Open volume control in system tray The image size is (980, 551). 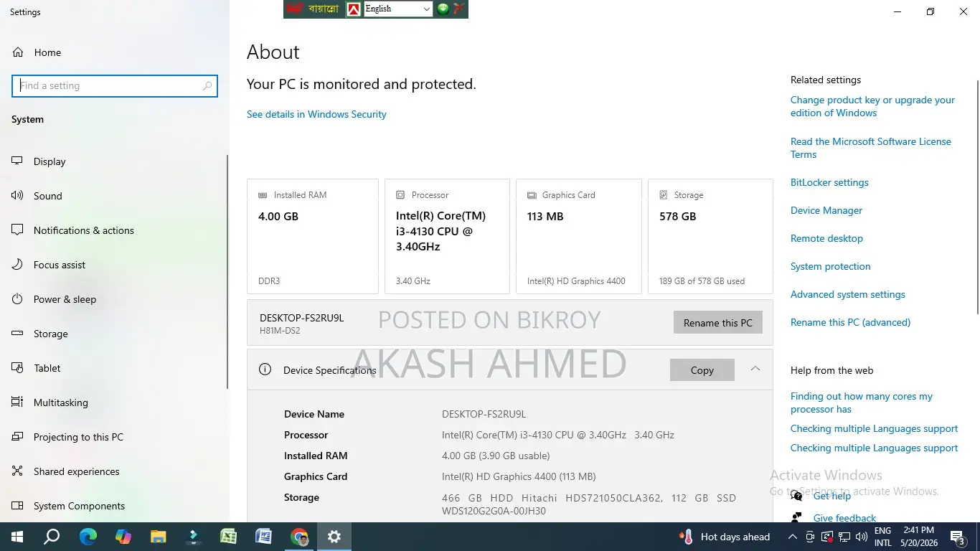click(861, 537)
